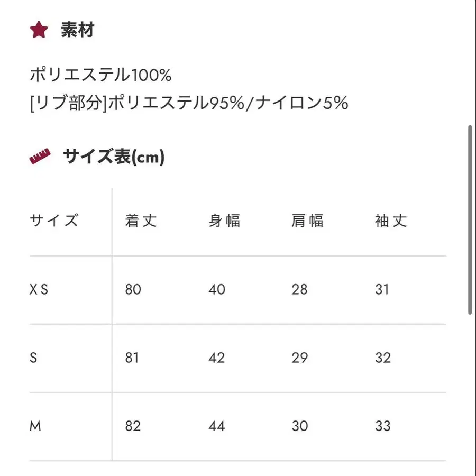Select the M size row label
Viewport: 476px width, 476px height.
coord(35,426)
